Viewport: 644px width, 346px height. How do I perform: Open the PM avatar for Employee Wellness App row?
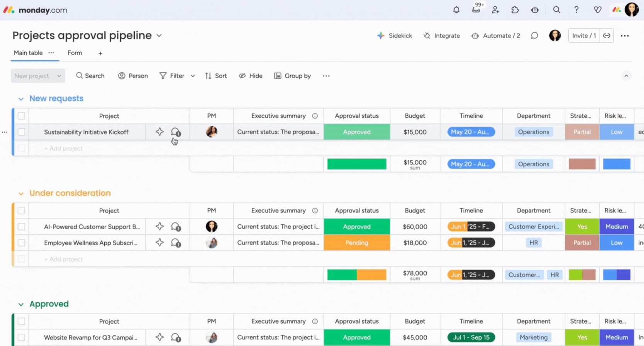pos(212,243)
